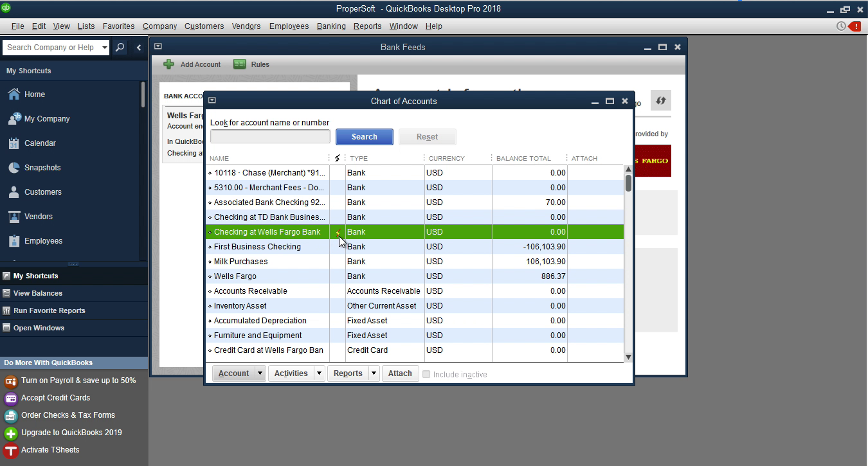868x466 pixels.
Task: Select the Inventory Asset row
Action: point(415,306)
